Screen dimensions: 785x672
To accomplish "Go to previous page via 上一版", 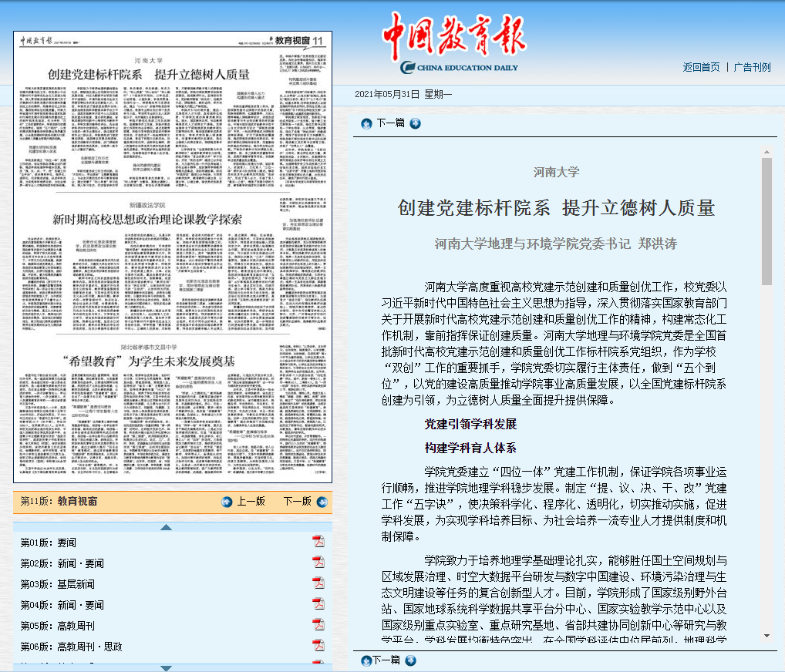I will click(251, 502).
